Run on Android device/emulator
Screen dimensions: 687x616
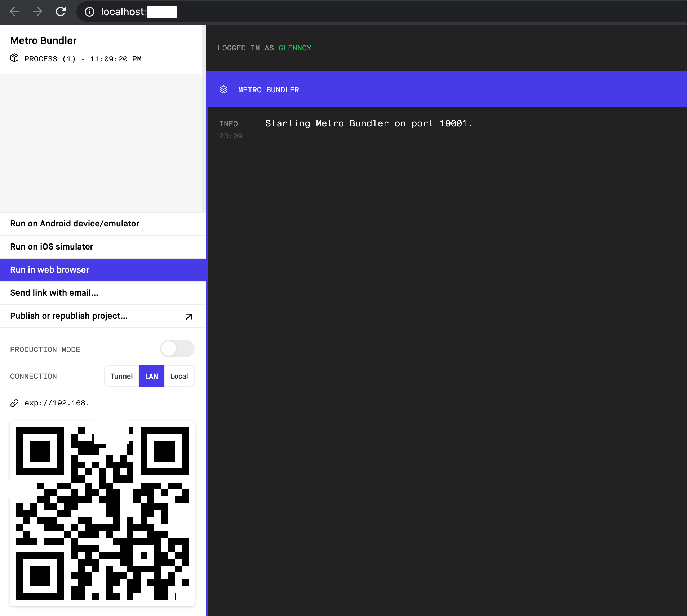pyautogui.click(x=103, y=224)
